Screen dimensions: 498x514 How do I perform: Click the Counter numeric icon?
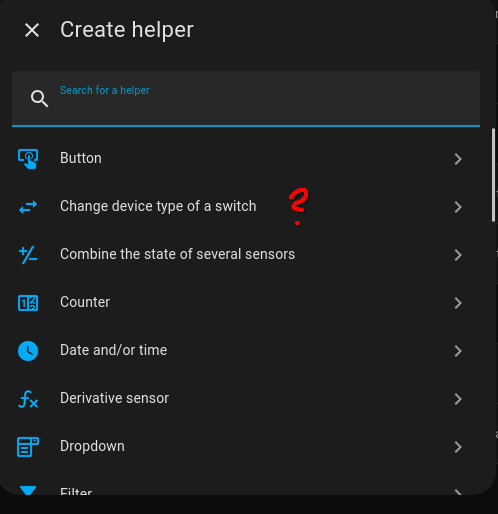click(x=28, y=303)
